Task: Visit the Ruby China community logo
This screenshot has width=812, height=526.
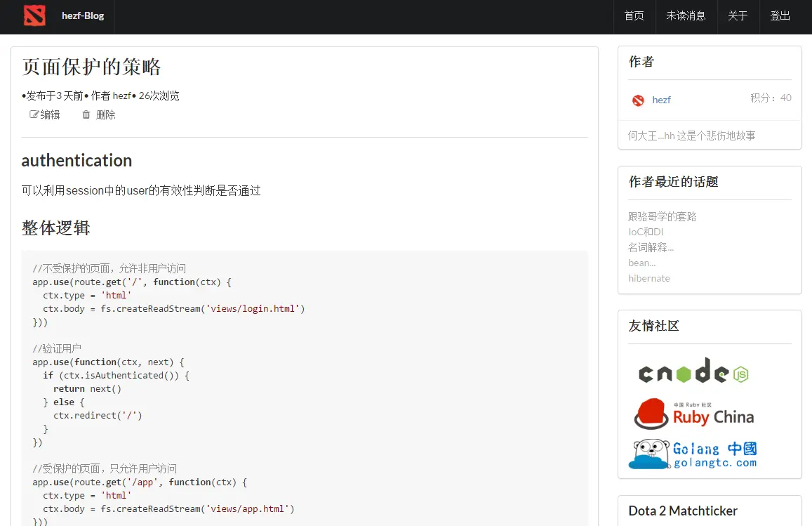Action: (x=694, y=414)
